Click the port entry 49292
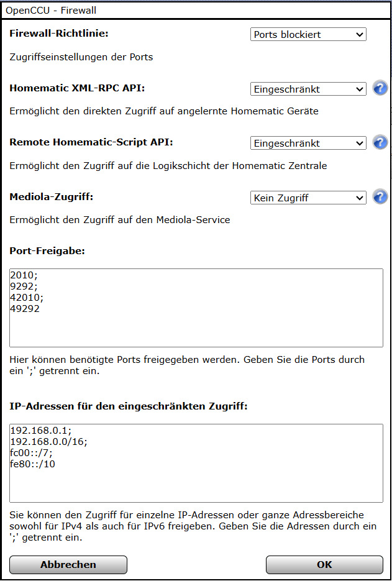This screenshot has width=392, height=581. pyautogui.click(x=25, y=308)
